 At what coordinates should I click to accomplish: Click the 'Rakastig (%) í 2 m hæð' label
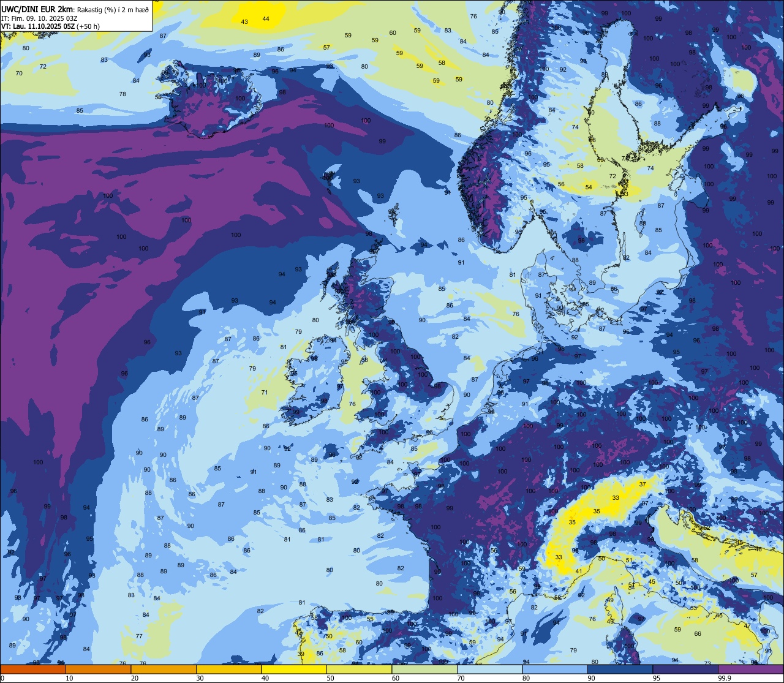(113, 9)
